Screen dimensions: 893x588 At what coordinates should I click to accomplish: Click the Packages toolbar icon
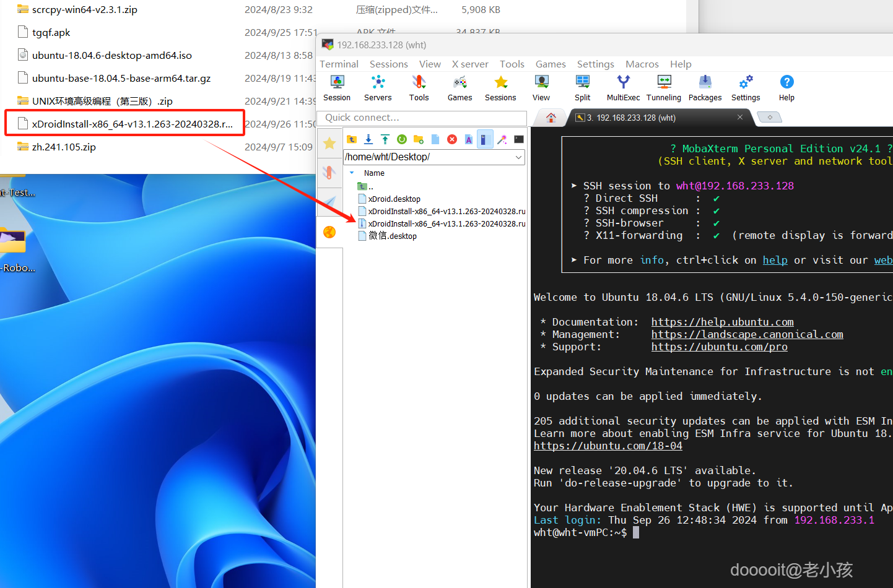[x=705, y=88]
